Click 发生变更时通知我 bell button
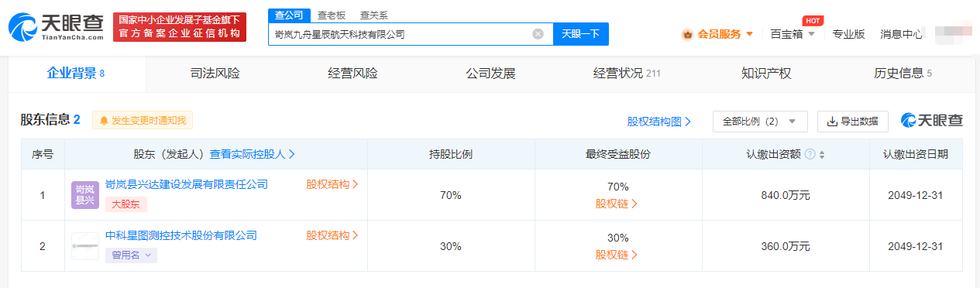Screen dimensions: 980x288 tap(143, 121)
